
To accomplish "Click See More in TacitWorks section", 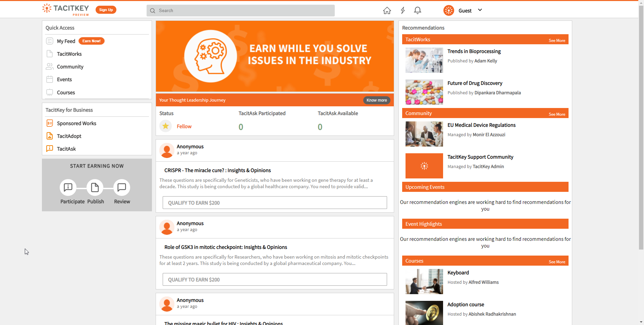I will [x=557, y=41].
